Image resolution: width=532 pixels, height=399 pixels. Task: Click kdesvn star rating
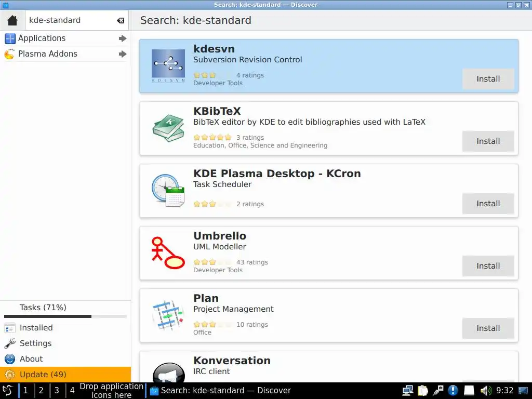(x=212, y=75)
